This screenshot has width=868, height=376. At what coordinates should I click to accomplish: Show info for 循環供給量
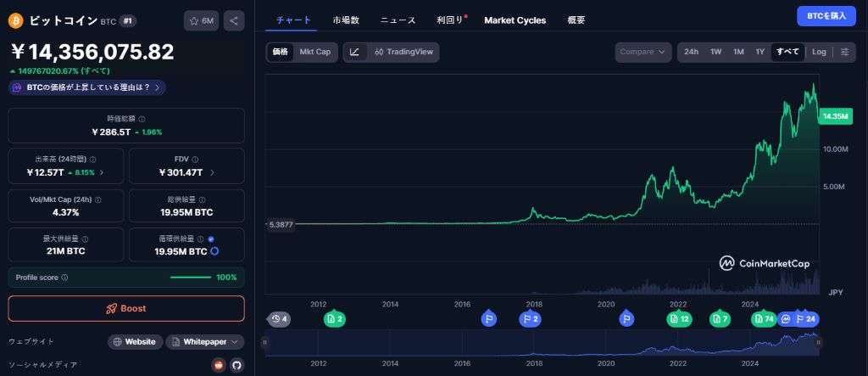[x=200, y=239]
